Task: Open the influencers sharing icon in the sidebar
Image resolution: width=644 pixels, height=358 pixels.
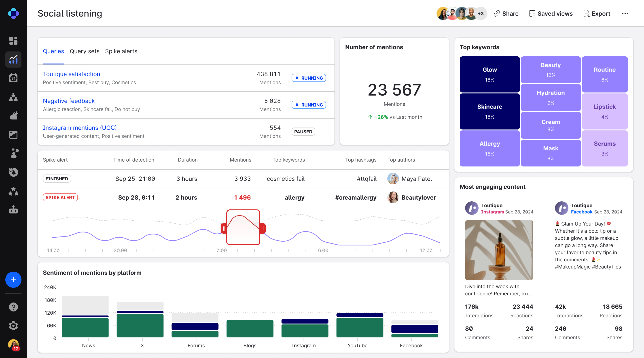Action: (x=13, y=153)
